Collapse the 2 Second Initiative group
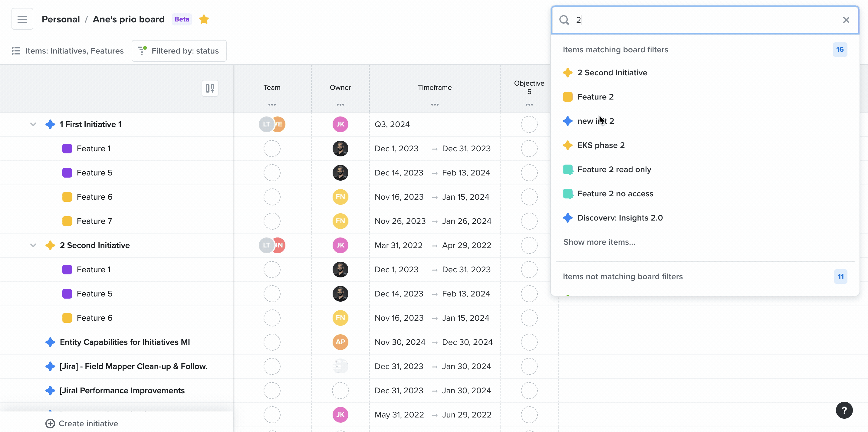Screen dimensions: 868x432 point(33,245)
